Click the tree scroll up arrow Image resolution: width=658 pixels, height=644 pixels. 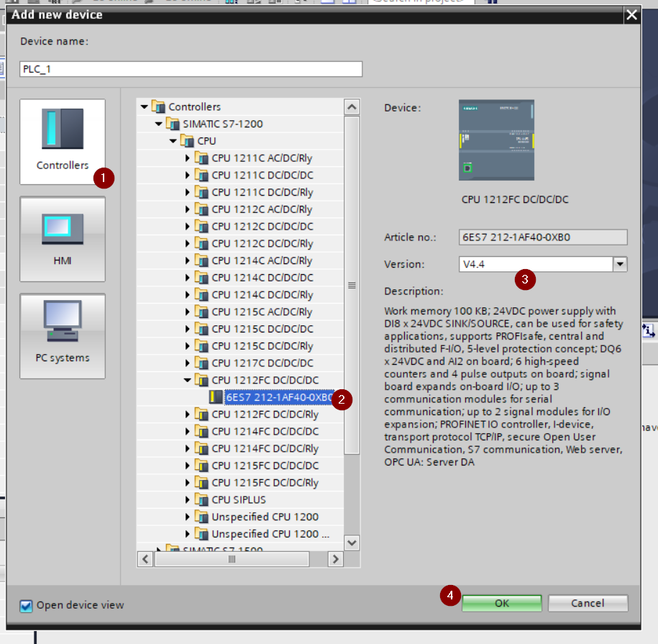point(352,107)
